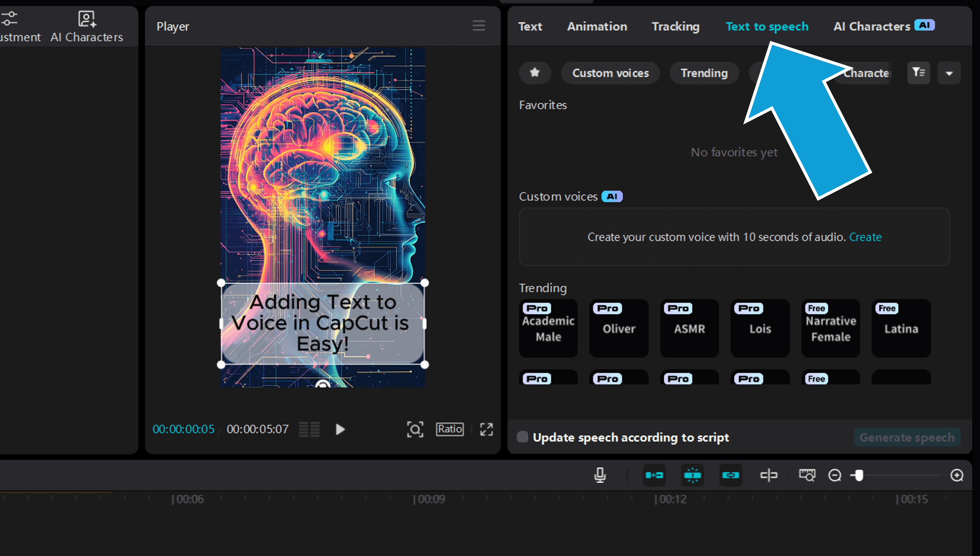This screenshot has width=980, height=556.
Task: Click the preview quality magnifier under the Player
Action: [x=415, y=429]
